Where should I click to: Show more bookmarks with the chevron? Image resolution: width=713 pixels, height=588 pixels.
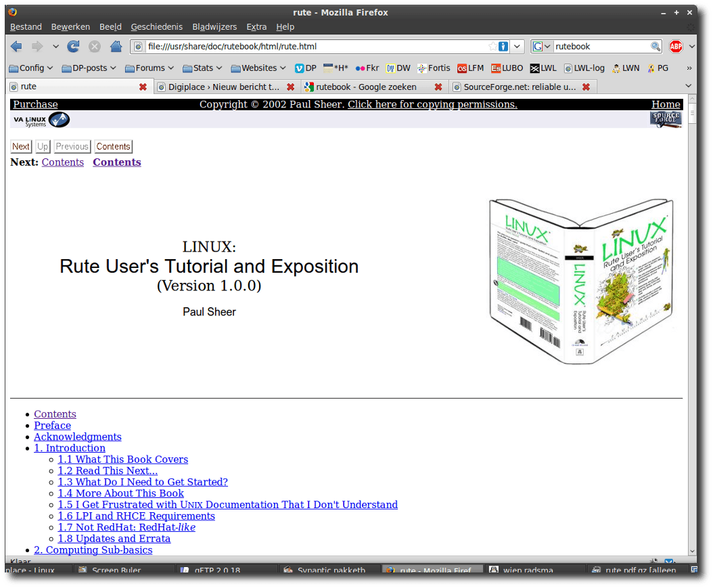689,68
